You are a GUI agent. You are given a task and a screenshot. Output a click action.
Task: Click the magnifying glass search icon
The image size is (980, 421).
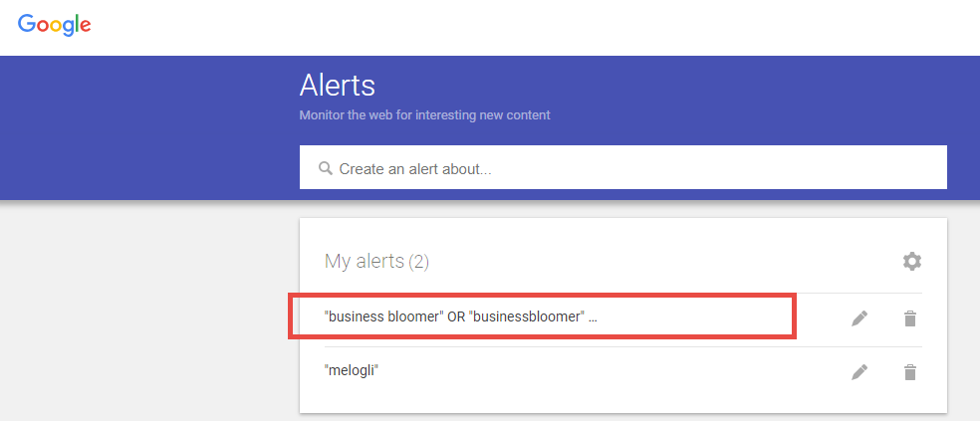(x=325, y=168)
